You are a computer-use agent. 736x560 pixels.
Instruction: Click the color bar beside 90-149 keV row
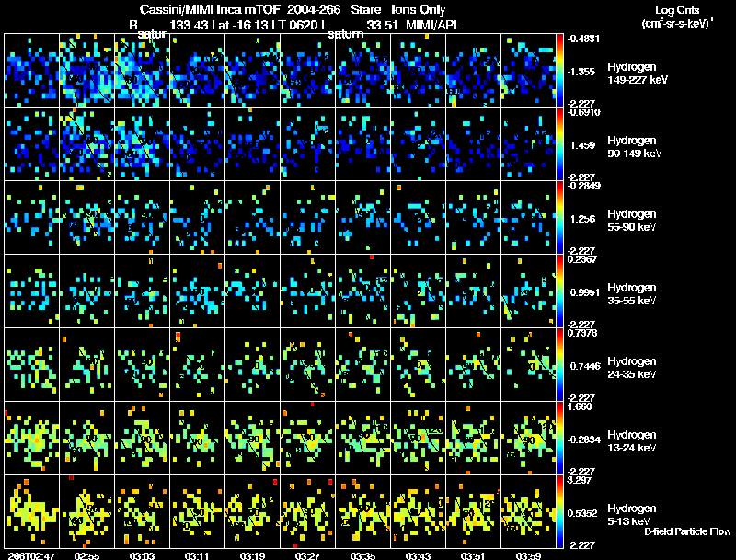[559, 144]
